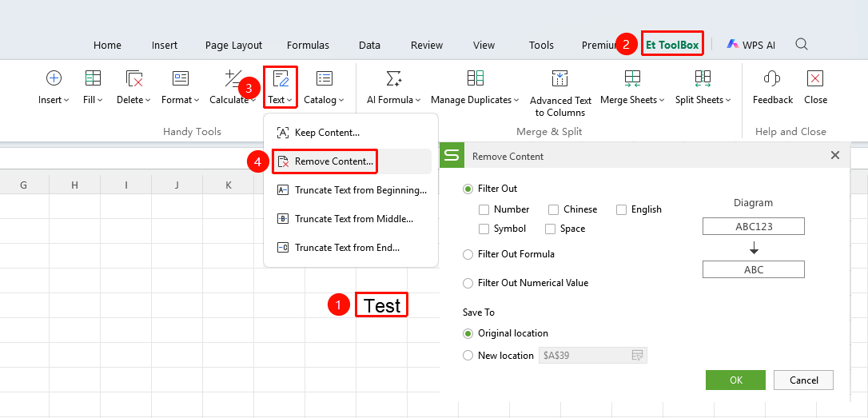Click the Delete tool icon

134,78
